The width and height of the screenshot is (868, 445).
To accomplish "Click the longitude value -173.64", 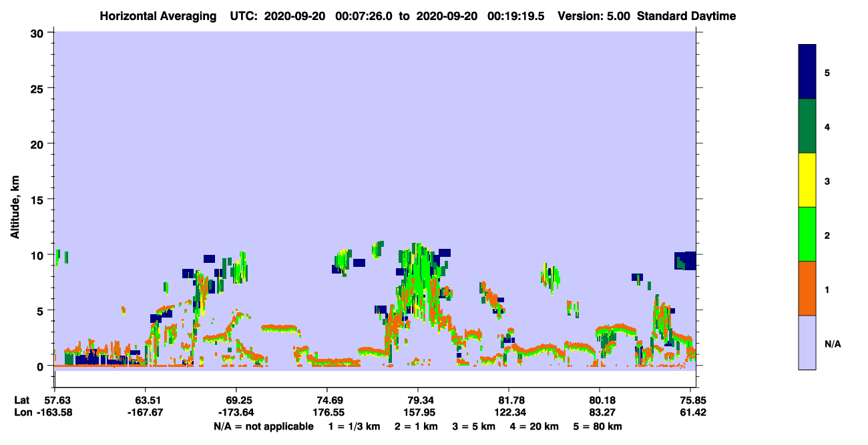I will tap(236, 412).
